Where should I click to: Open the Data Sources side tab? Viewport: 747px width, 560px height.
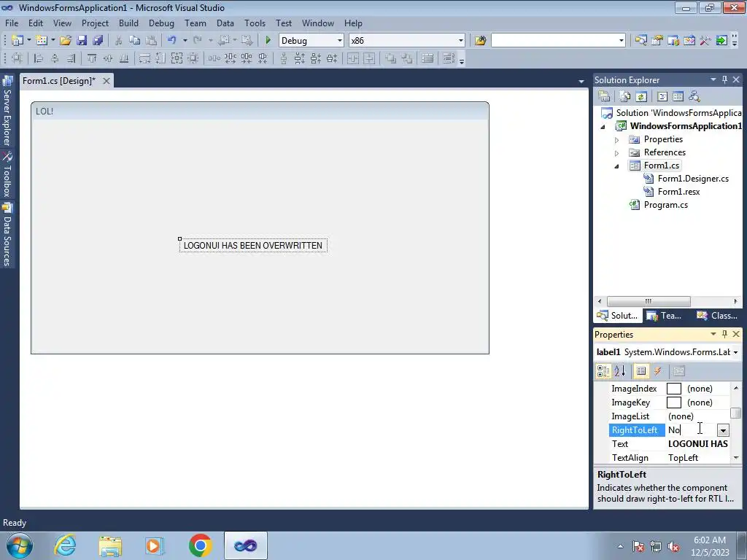[x=7, y=234]
